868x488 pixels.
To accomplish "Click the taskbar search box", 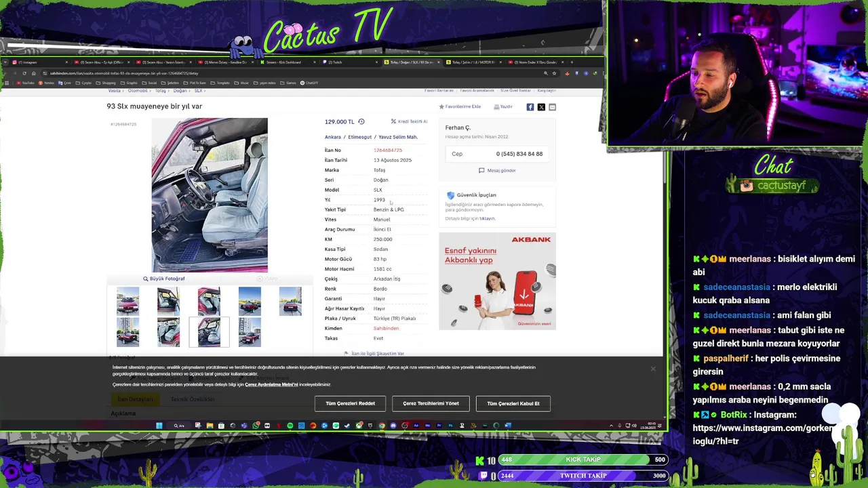I will [x=179, y=426].
